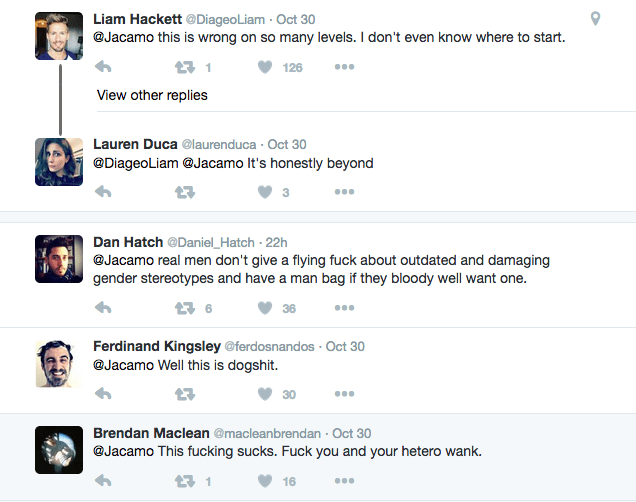Open more options on Dan Hatch's tweet
The image size is (636, 502).
[344, 308]
